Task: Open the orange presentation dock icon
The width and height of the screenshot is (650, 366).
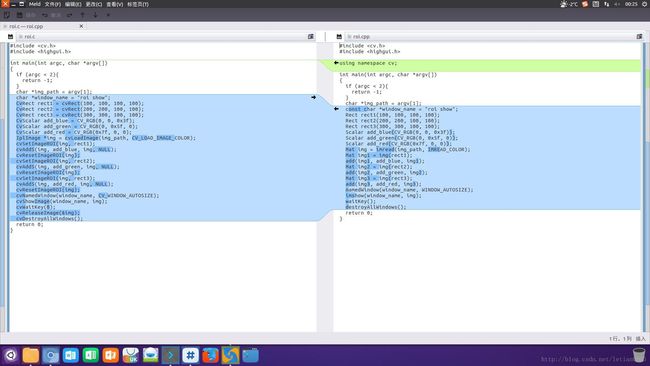Action: point(110,355)
